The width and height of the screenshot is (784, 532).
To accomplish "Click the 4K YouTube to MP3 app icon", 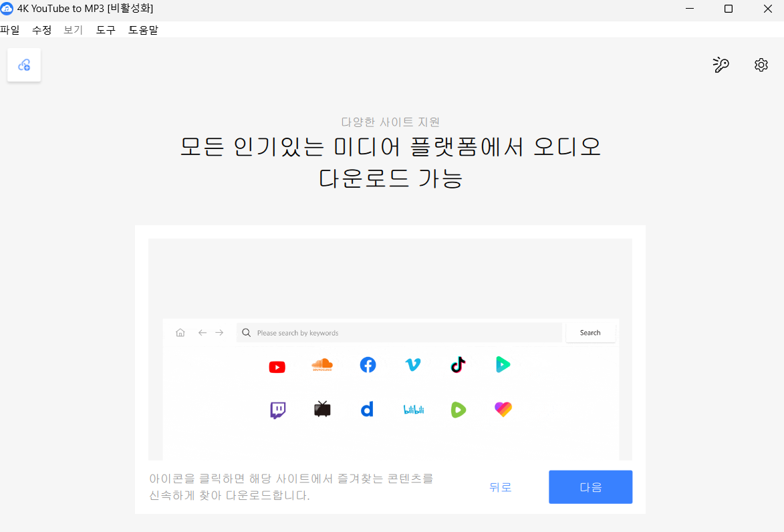I will (x=7, y=9).
